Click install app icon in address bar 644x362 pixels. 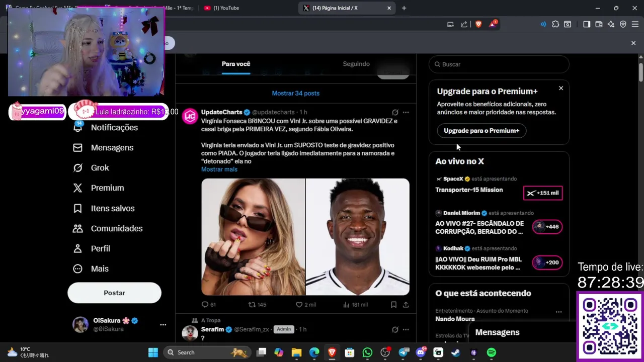tap(450, 24)
